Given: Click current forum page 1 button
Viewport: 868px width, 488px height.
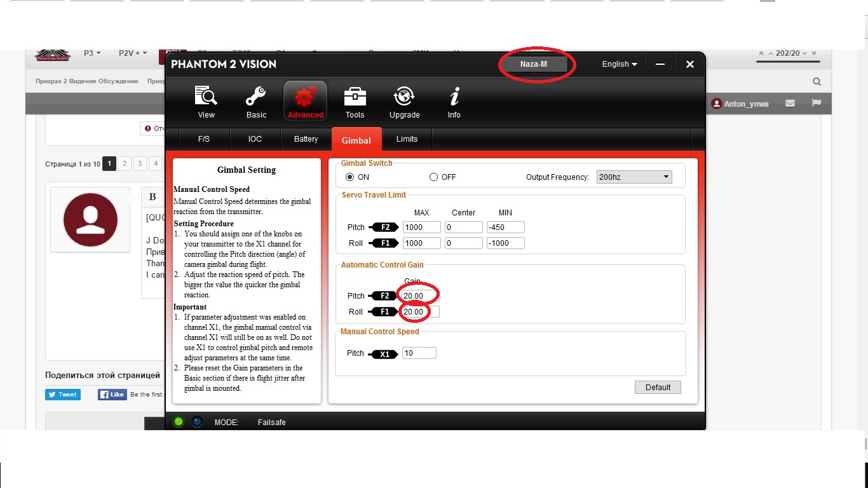Looking at the screenshot, I should click(x=109, y=164).
